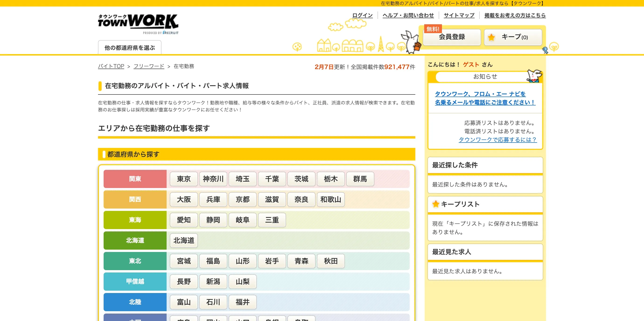The width and height of the screenshot is (644, 321).
Task: Select 山形 prefecture
Action: 242,261
